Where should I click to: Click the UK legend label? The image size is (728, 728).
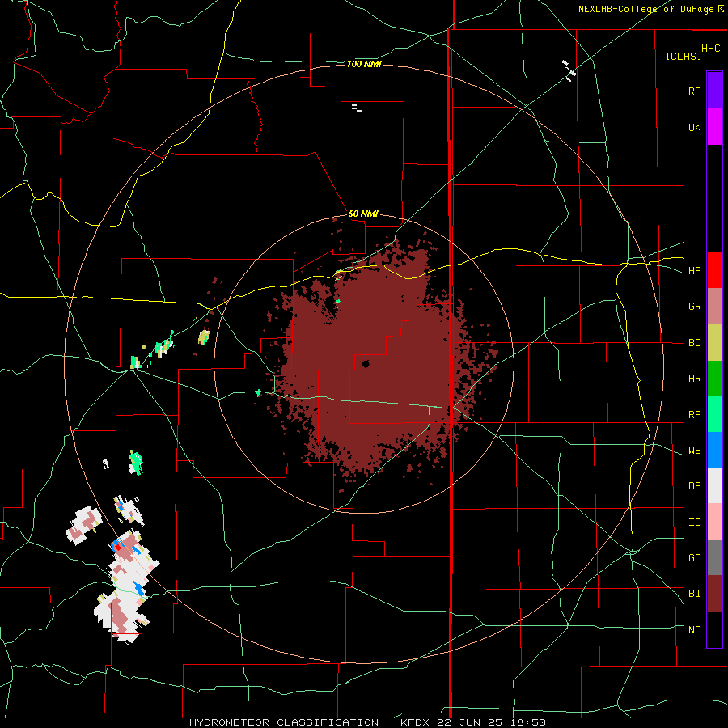click(x=694, y=127)
